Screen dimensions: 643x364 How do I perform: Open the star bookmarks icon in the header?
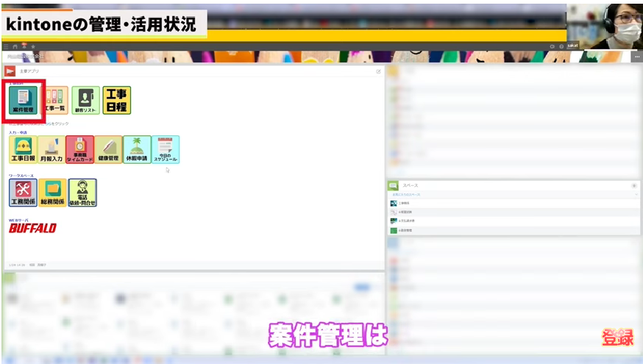pos(33,47)
